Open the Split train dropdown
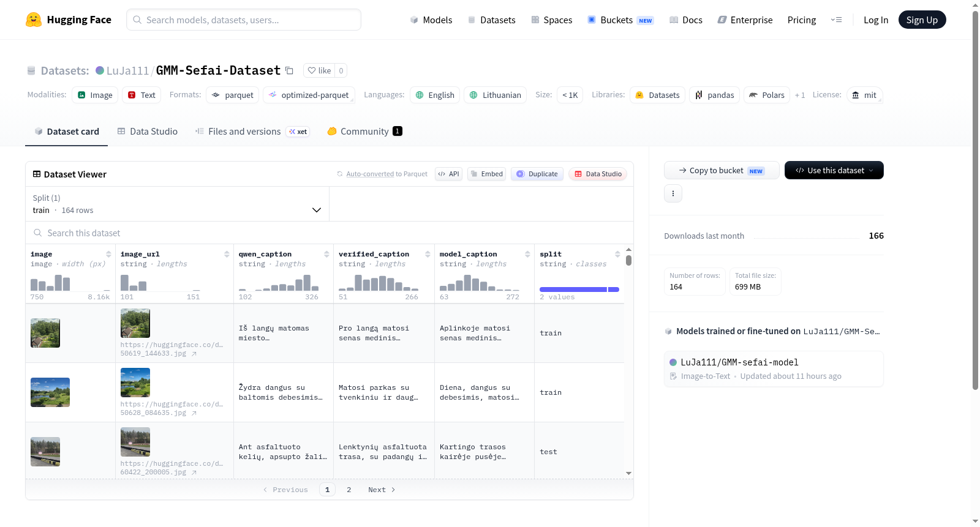Image resolution: width=980 pixels, height=527 pixels. coord(177,204)
